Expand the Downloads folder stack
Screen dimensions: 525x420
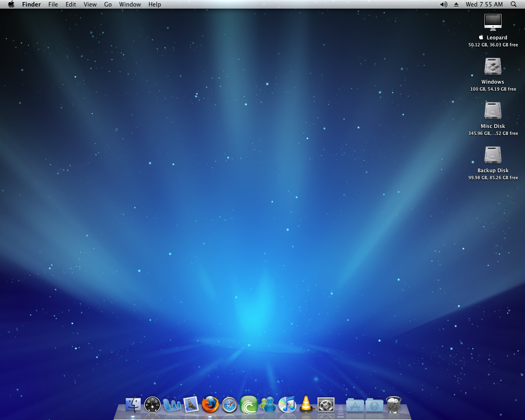click(x=374, y=405)
